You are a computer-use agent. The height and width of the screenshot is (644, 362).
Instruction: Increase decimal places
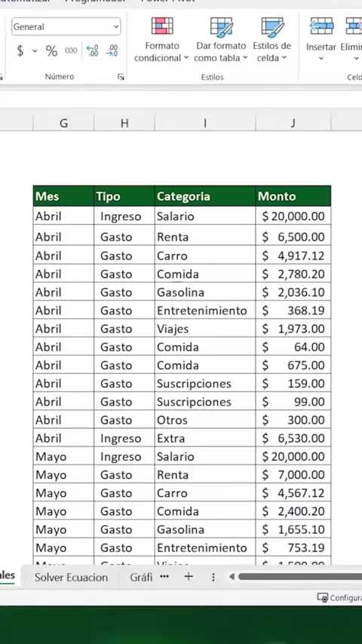coord(93,51)
